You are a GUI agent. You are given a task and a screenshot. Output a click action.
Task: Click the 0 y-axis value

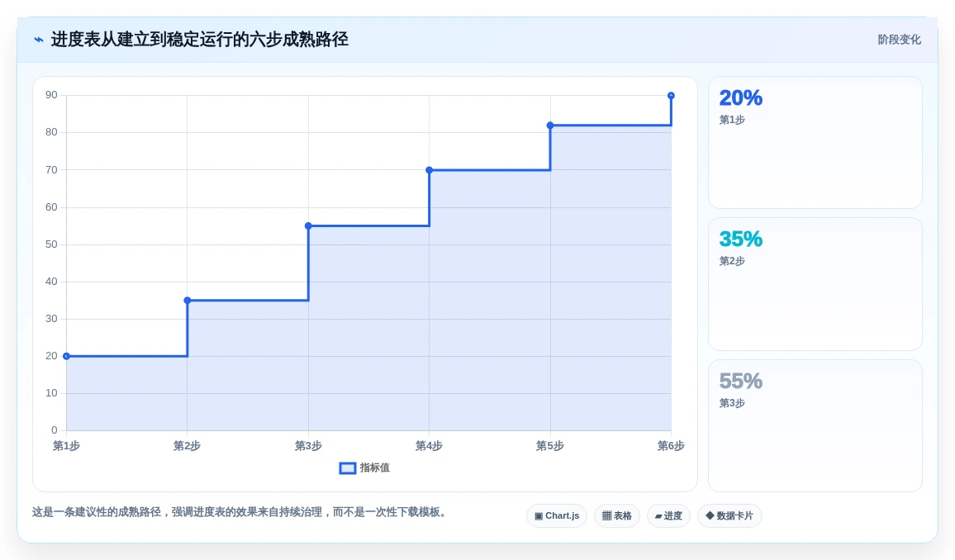point(55,430)
